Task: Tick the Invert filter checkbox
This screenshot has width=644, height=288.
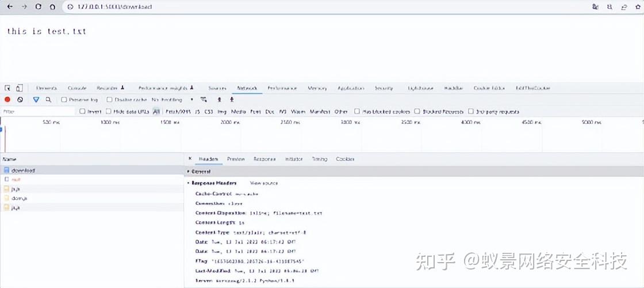Action: pos(82,111)
